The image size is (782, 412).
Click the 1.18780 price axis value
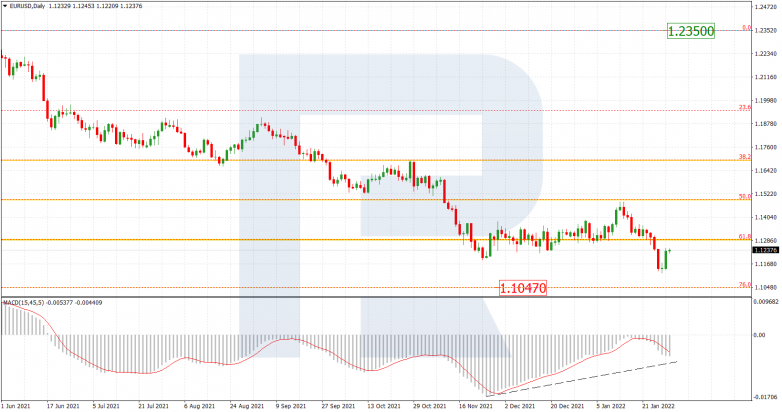click(x=765, y=124)
